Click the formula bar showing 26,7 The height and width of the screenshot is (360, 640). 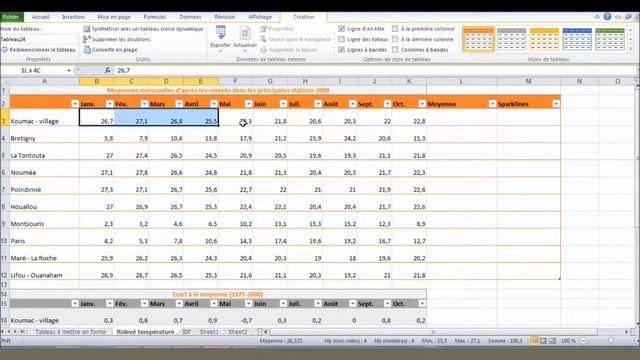[376, 70]
